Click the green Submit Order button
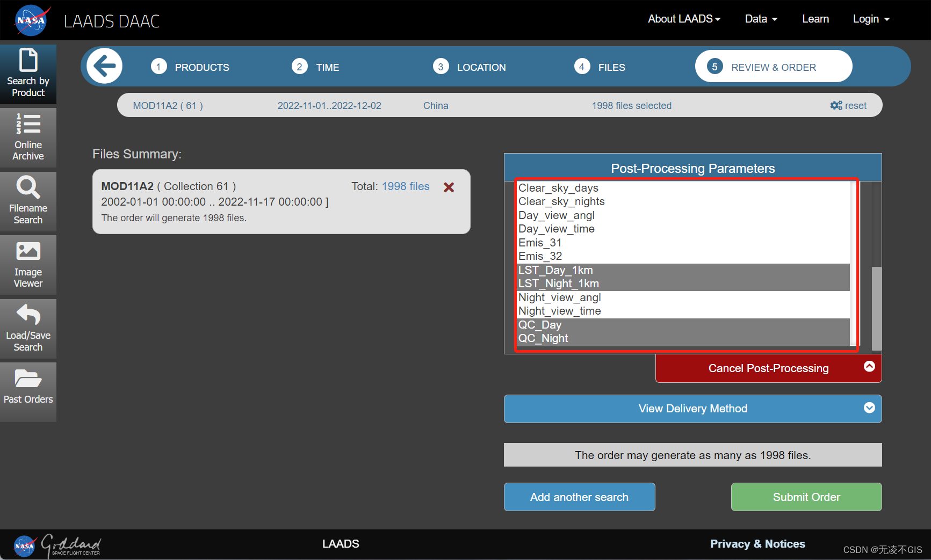The image size is (931, 560). coord(806,497)
